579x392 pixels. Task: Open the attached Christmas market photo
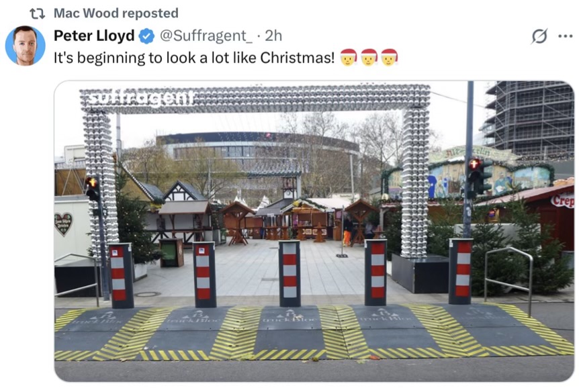tap(314, 232)
